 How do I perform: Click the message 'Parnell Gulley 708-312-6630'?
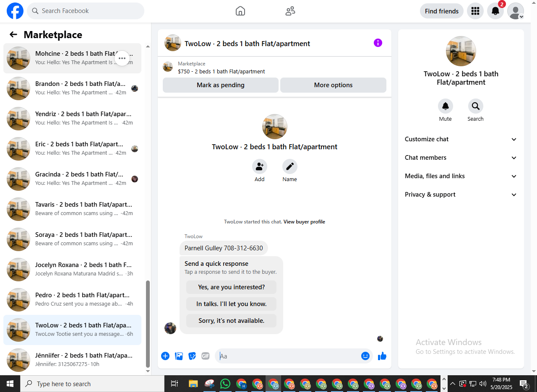coord(224,248)
